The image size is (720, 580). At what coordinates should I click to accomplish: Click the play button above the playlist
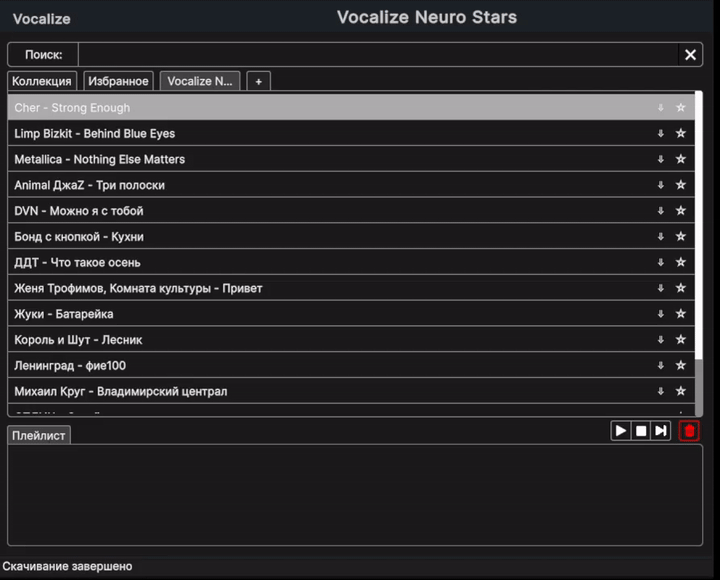pos(621,431)
